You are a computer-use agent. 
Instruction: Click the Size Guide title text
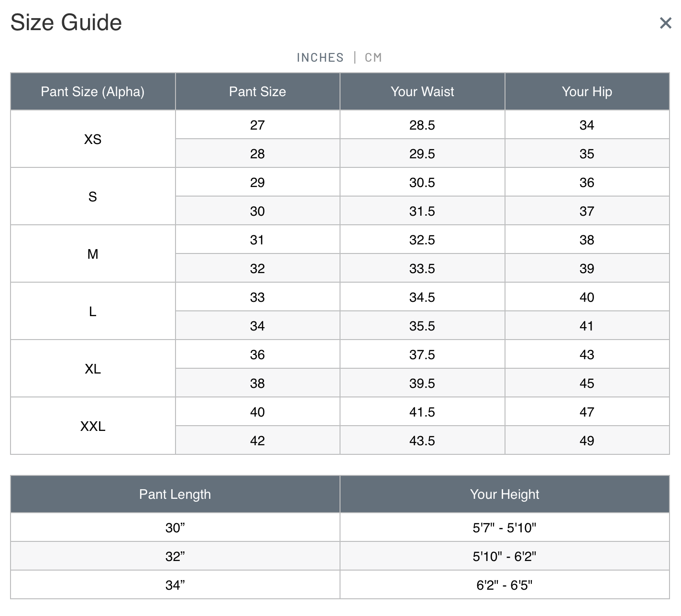pyautogui.click(x=66, y=22)
